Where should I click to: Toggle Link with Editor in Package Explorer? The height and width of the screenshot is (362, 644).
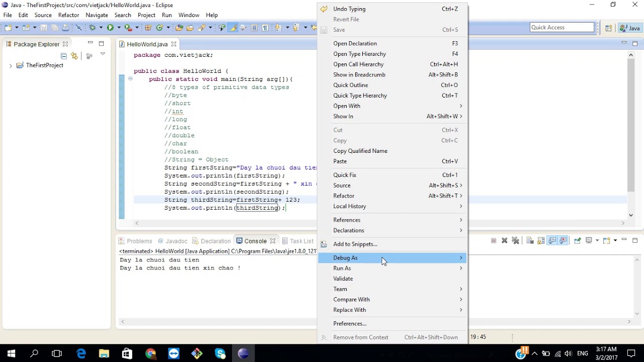click(74, 56)
